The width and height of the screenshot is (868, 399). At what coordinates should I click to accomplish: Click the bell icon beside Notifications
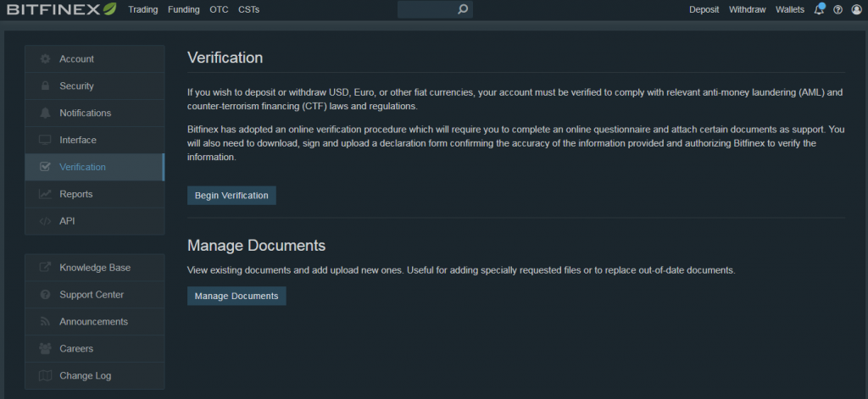pos(46,113)
